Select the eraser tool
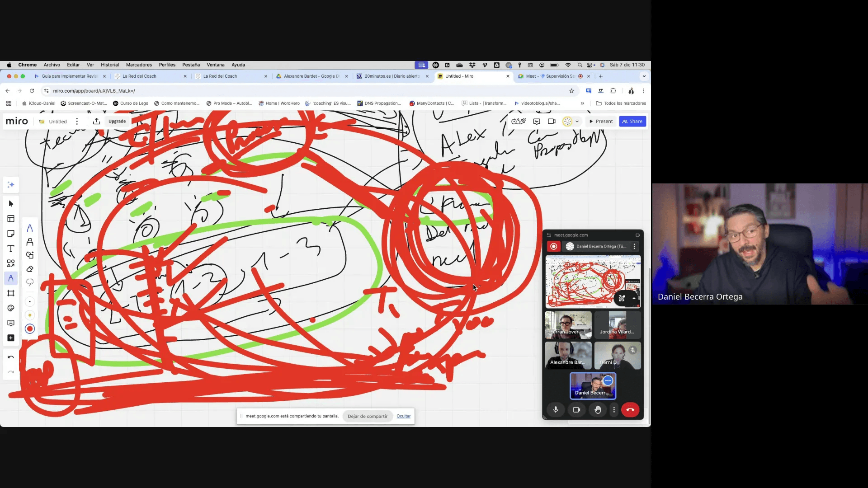 point(30,269)
